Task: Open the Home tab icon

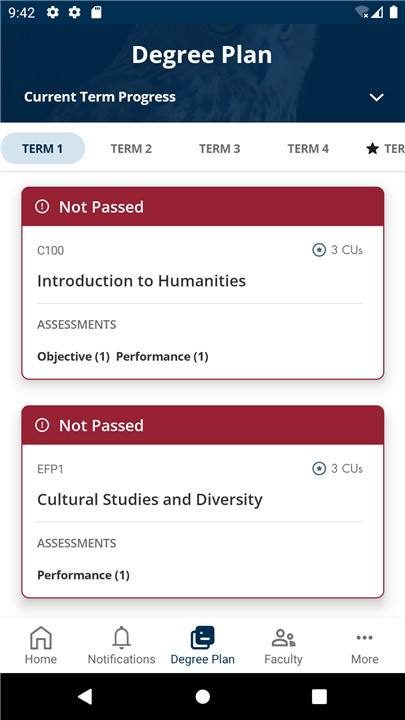Action: (41, 637)
